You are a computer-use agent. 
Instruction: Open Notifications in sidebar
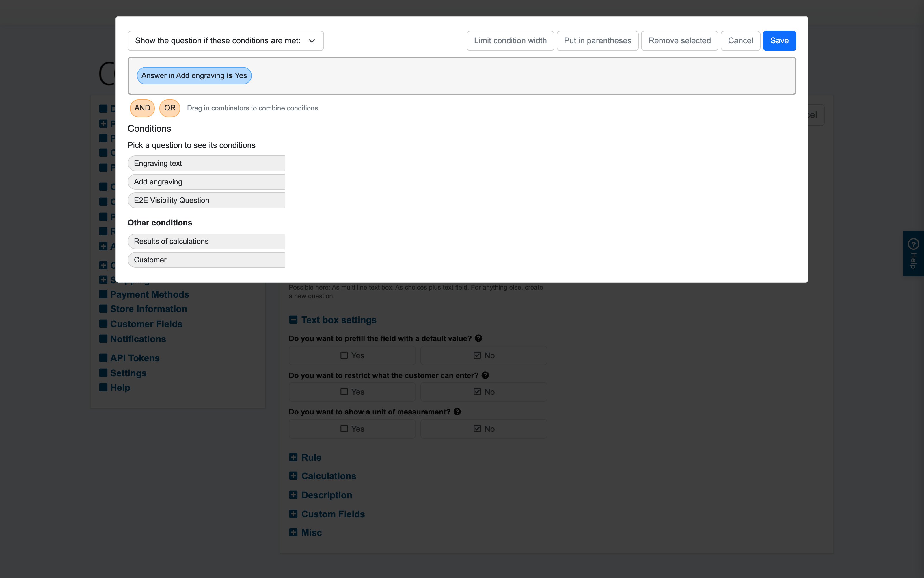pos(138,339)
